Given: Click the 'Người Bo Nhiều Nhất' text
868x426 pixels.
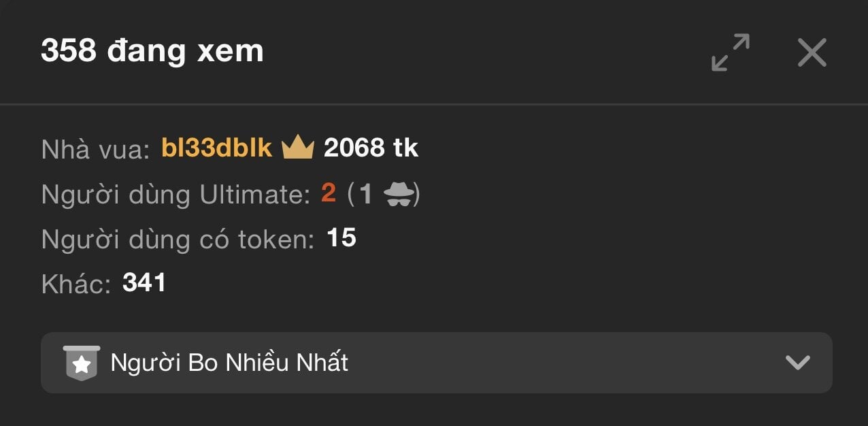Looking at the screenshot, I should coord(229,363).
